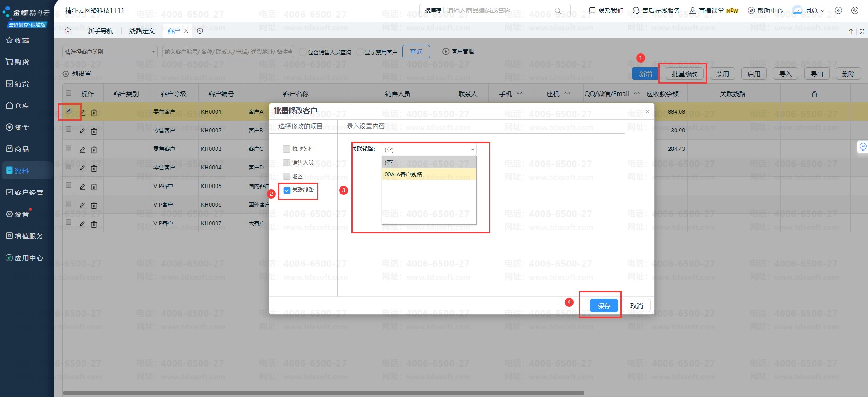Image resolution: width=868 pixels, height=397 pixels.
Task: Click the 批量修改 button
Action: coord(684,74)
